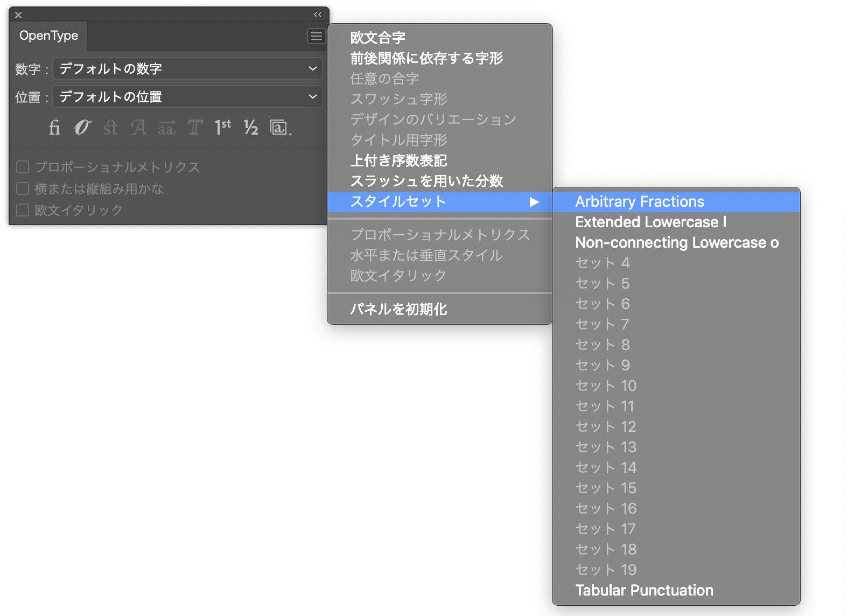The width and height of the screenshot is (854, 616).
Task: Open the stylistic sets icon menu
Action: [x=281, y=128]
